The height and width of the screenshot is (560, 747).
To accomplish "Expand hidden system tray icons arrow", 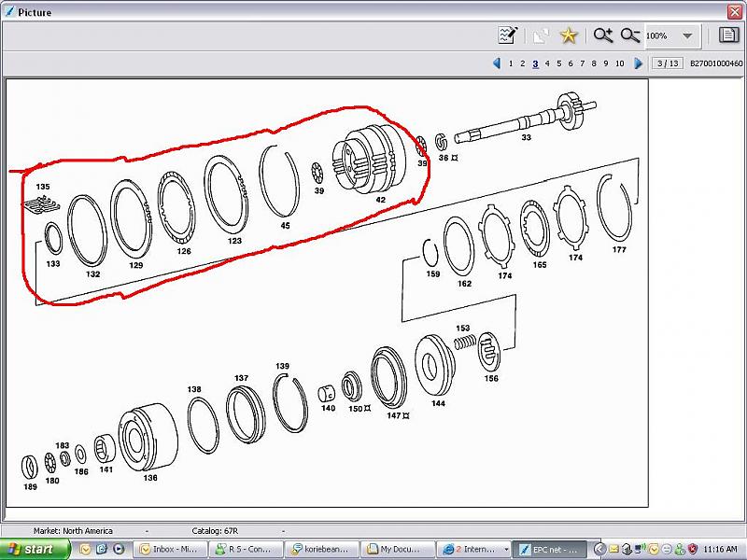I will coord(599,549).
